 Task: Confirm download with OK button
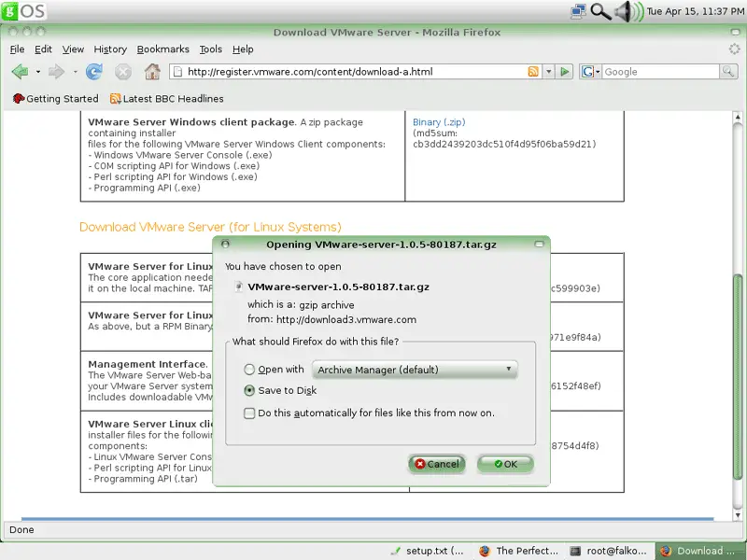pyautogui.click(x=505, y=464)
